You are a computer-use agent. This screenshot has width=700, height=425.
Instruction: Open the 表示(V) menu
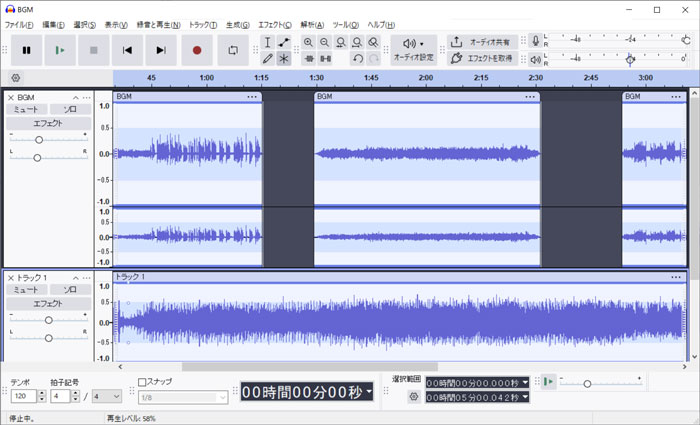116,25
